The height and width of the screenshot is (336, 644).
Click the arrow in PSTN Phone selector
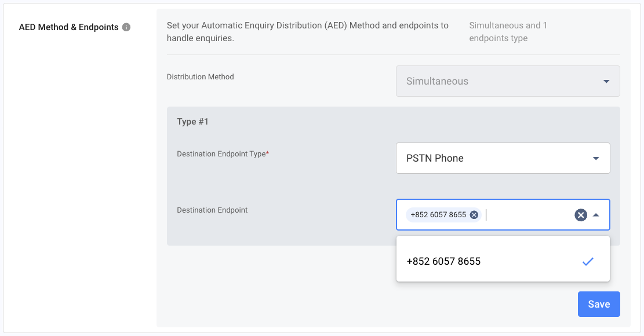(x=596, y=159)
